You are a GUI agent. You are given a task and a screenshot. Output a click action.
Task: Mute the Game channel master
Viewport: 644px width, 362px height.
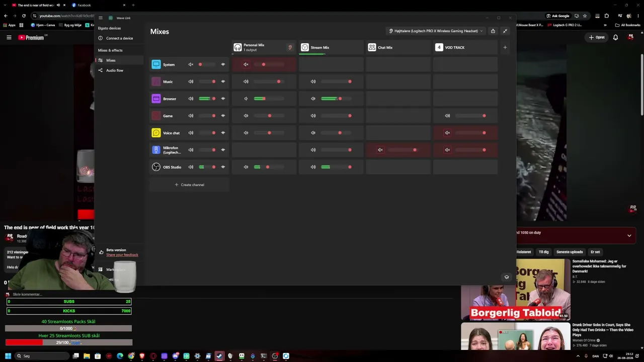tap(191, 116)
